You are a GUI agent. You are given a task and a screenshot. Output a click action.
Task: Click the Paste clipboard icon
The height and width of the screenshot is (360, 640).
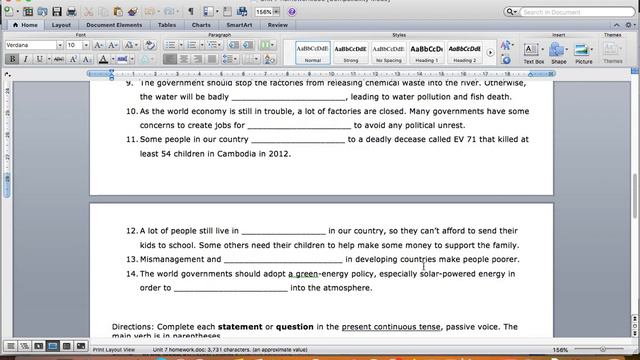pos(118,11)
